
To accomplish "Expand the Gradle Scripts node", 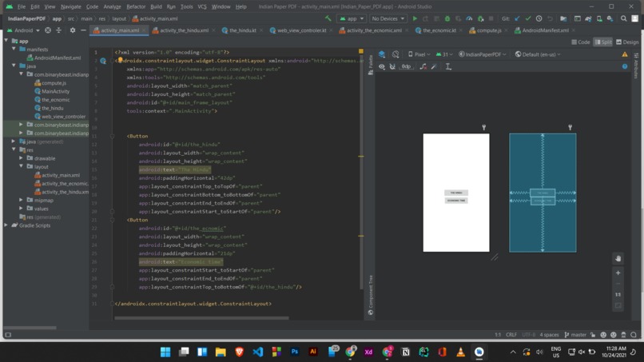I will (x=6, y=225).
